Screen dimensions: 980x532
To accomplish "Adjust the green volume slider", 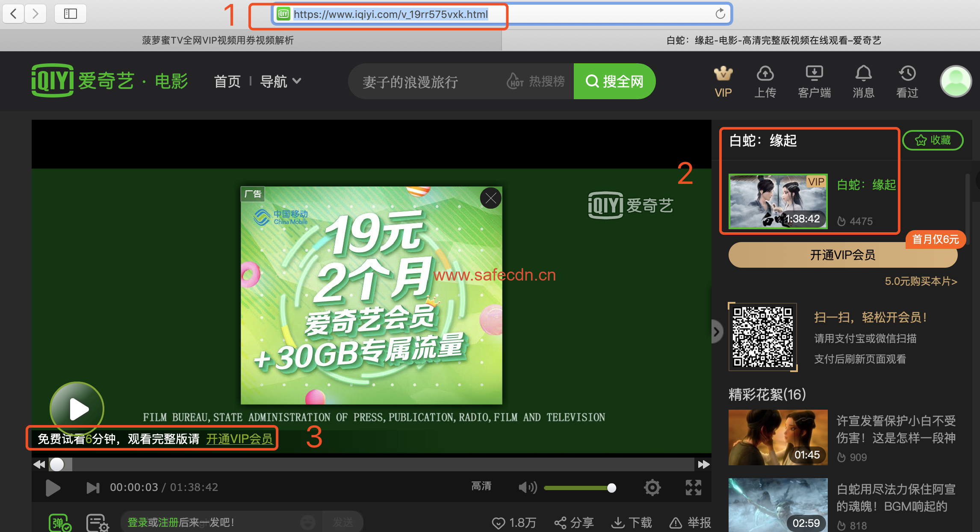I will pyautogui.click(x=580, y=488).
